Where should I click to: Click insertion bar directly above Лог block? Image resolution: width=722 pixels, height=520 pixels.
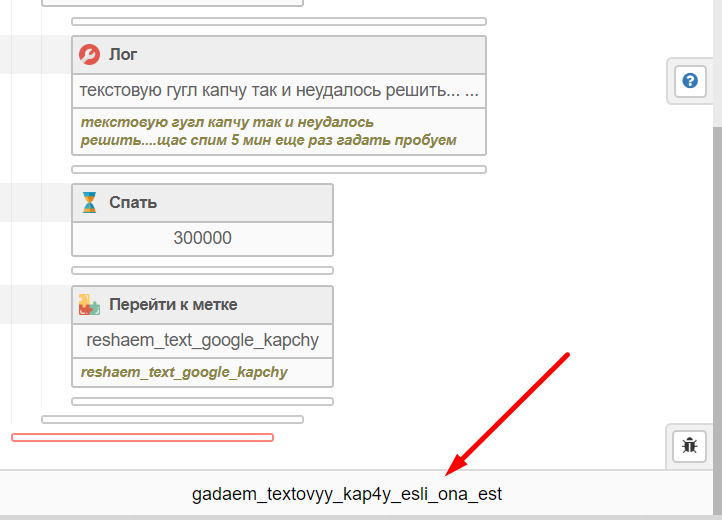point(279,21)
